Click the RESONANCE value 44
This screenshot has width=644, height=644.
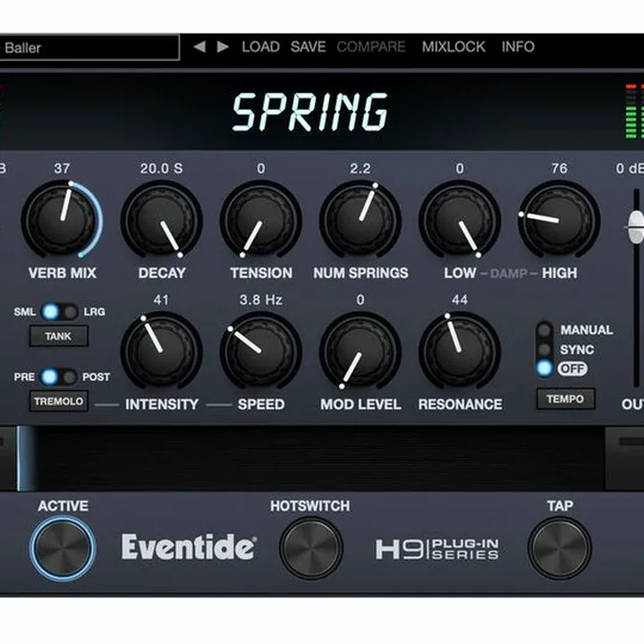[x=460, y=300]
